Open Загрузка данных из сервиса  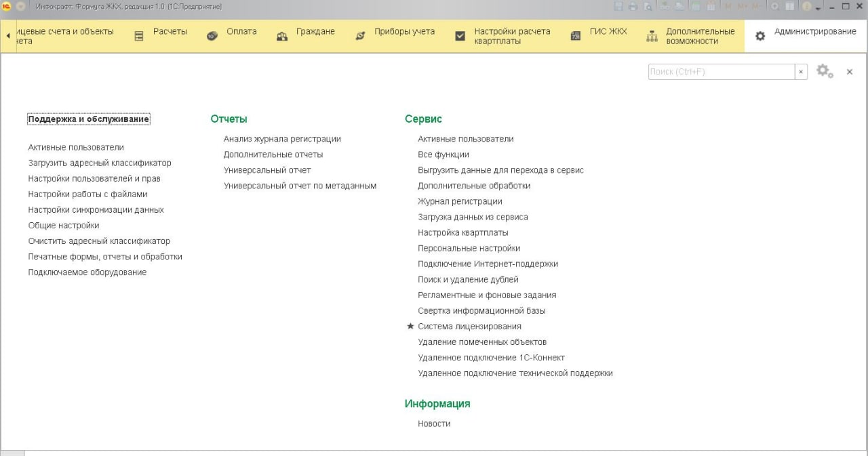[473, 217]
